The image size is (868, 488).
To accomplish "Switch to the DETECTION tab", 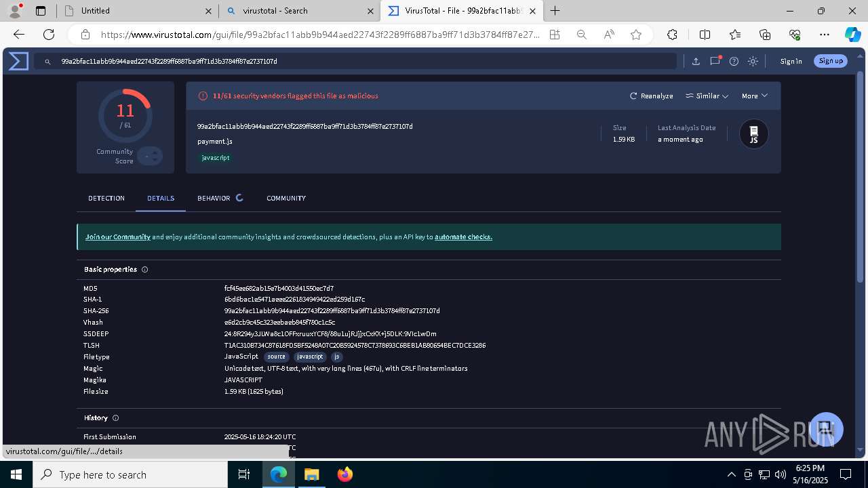I will pyautogui.click(x=106, y=198).
